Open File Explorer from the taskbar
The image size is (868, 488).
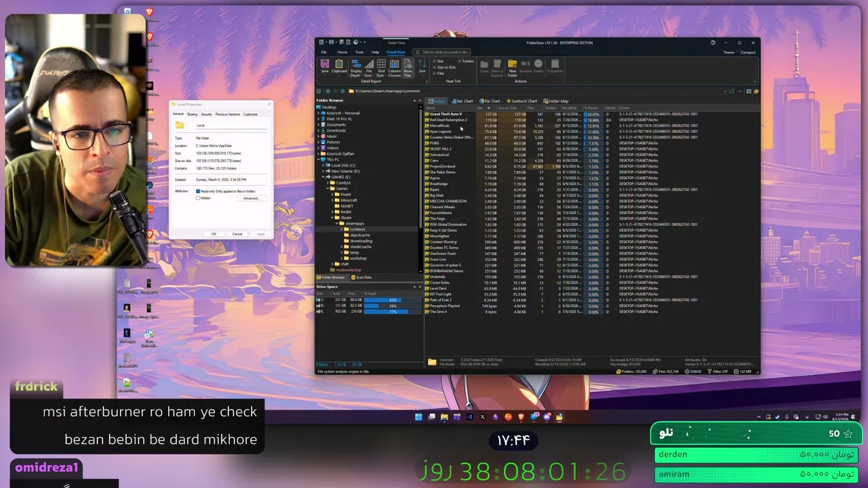pyautogui.click(x=444, y=417)
